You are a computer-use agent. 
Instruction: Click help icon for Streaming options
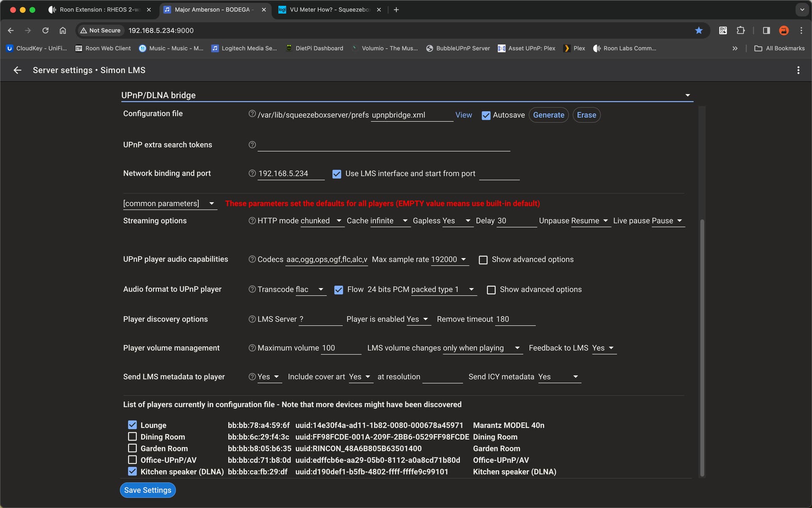[x=252, y=221]
